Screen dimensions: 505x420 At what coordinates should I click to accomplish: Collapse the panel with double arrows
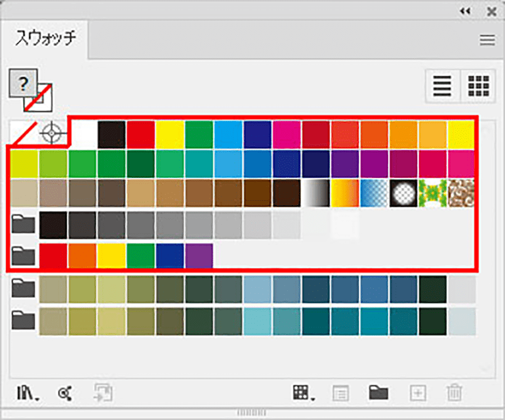(x=465, y=12)
